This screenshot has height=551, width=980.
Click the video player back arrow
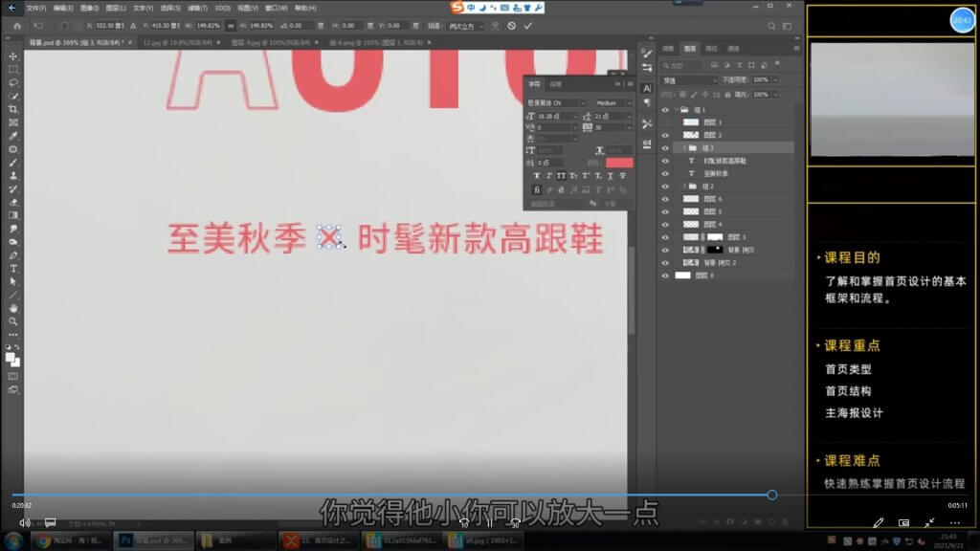pyautogui.click(x=11, y=8)
